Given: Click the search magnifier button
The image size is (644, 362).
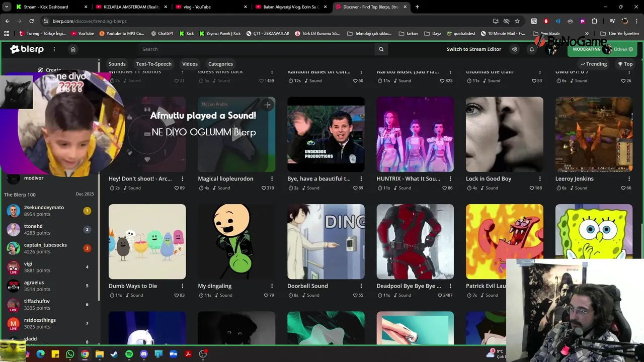Looking at the screenshot, I should tap(381, 49).
